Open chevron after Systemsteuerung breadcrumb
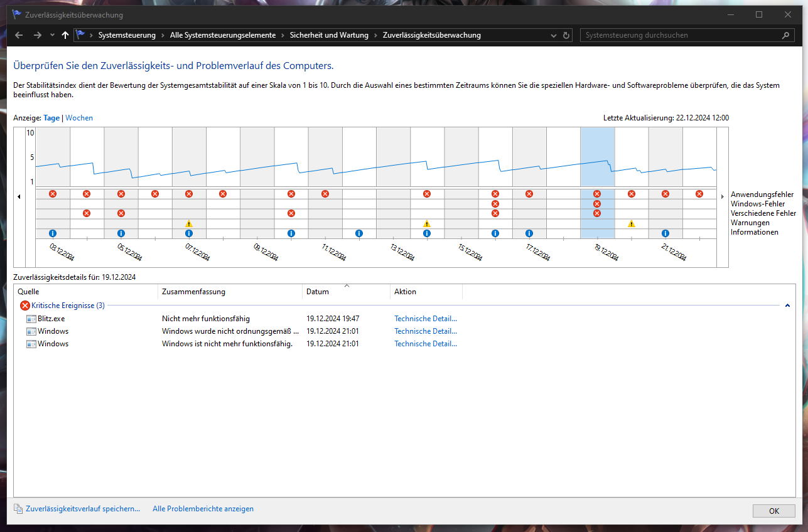Viewport: 808px width, 532px height. click(x=163, y=36)
